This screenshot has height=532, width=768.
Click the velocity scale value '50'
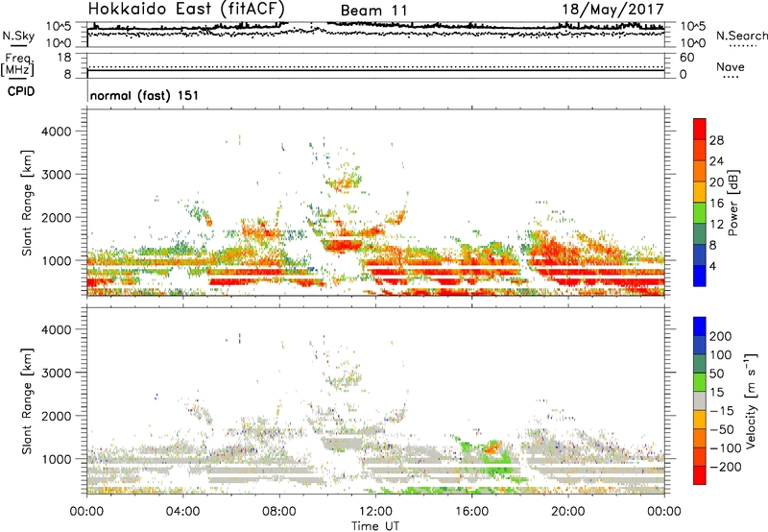[x=716, y=374]
